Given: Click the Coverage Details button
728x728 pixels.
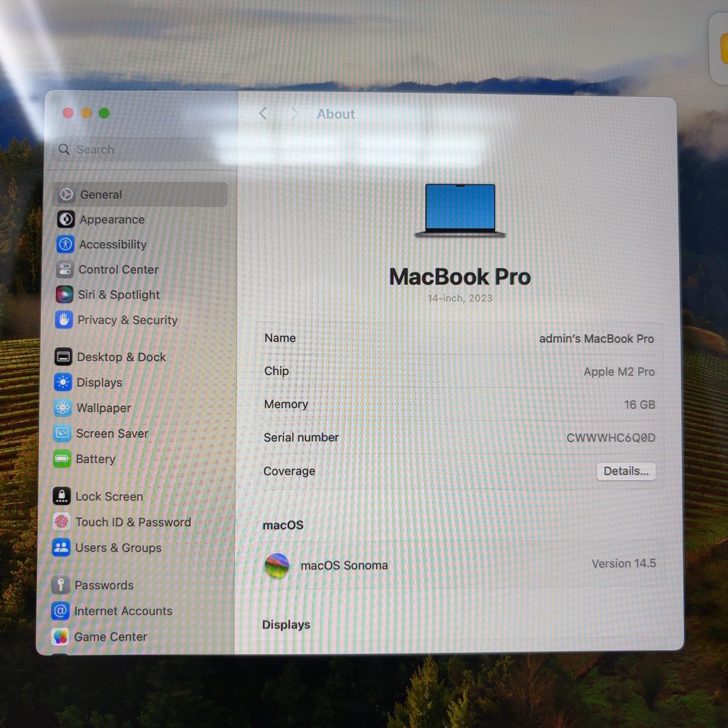Looking at the screenshot, I should coord(626,471).
